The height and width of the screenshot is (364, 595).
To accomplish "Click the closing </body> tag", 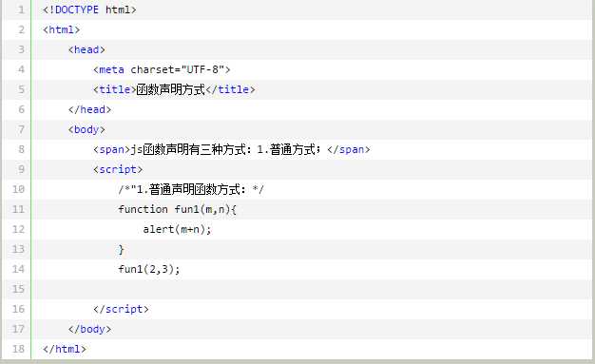I will click(90, 329).
